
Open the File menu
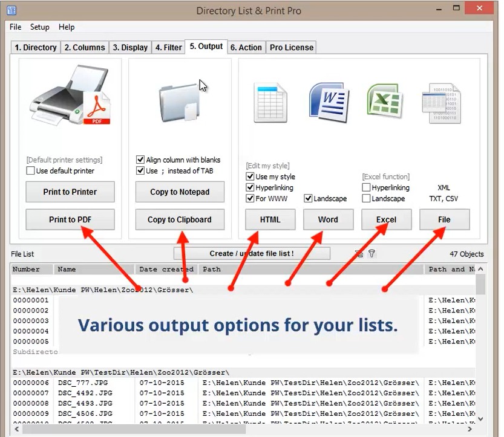point(16,27)
